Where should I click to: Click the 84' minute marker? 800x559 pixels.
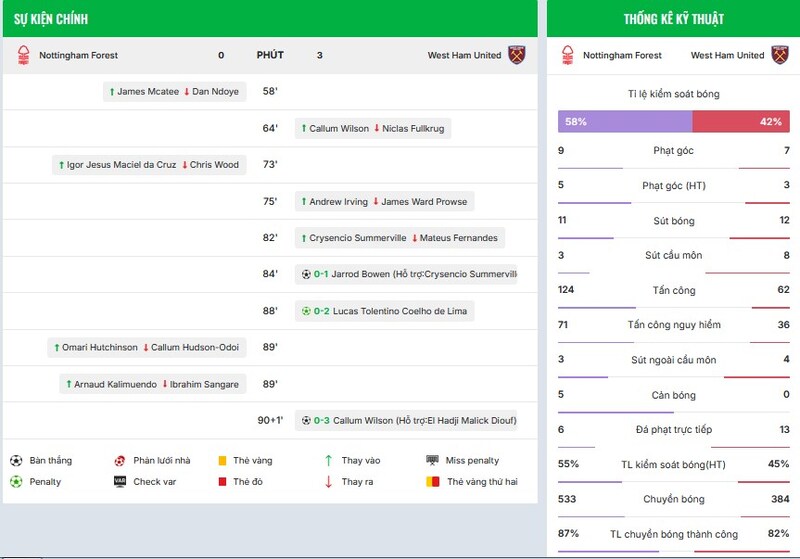[x=270, y=274]
